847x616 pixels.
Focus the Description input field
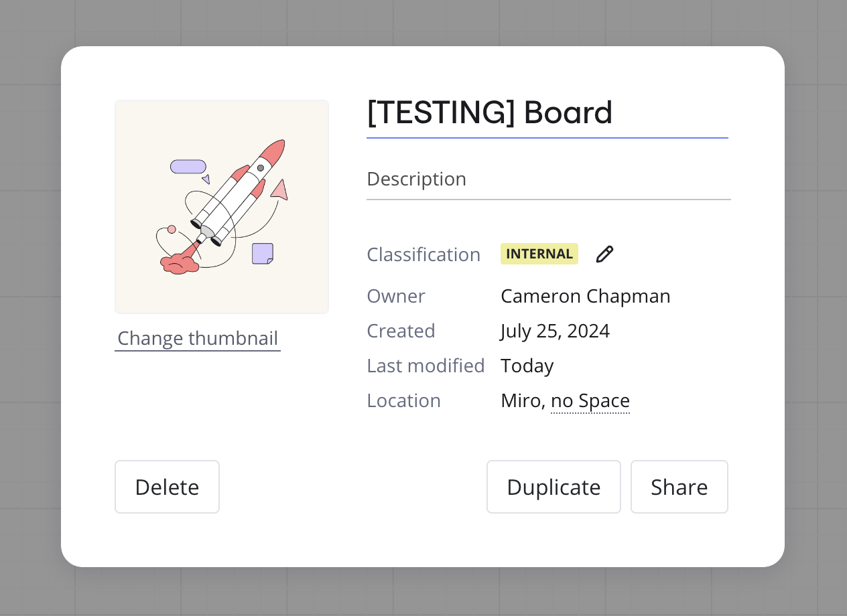pos(547,179)
